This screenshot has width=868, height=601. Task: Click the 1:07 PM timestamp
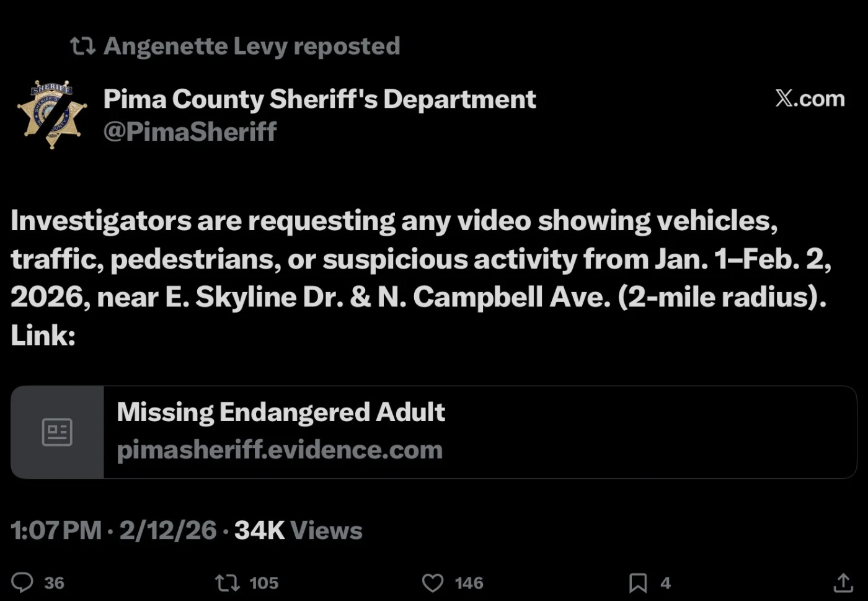point(56,530)
